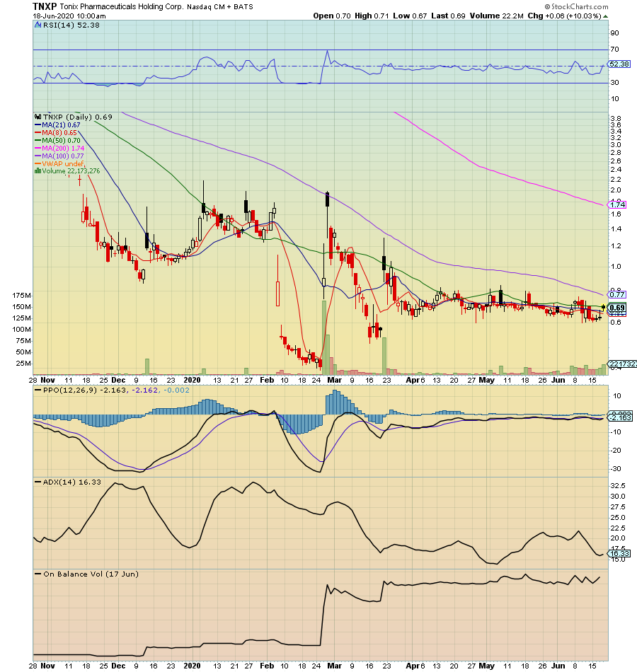Click Mar on the date axis under the volume bars

[334, 380]
